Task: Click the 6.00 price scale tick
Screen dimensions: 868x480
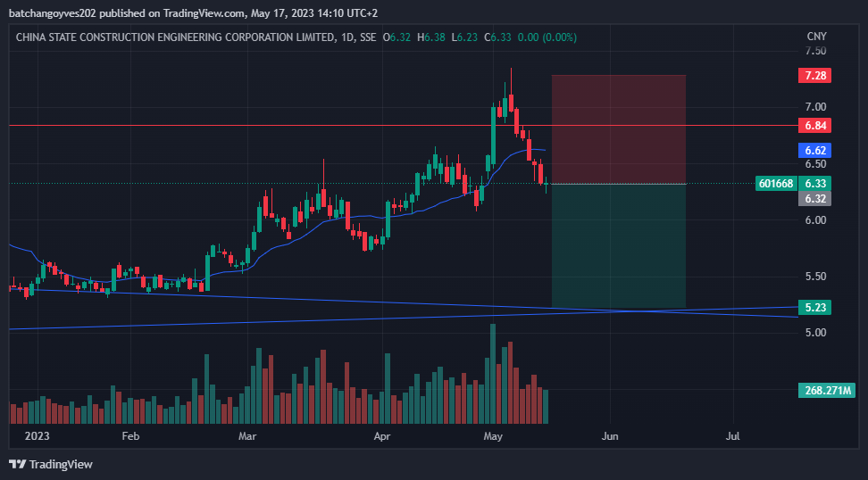Action: (815, 220)
